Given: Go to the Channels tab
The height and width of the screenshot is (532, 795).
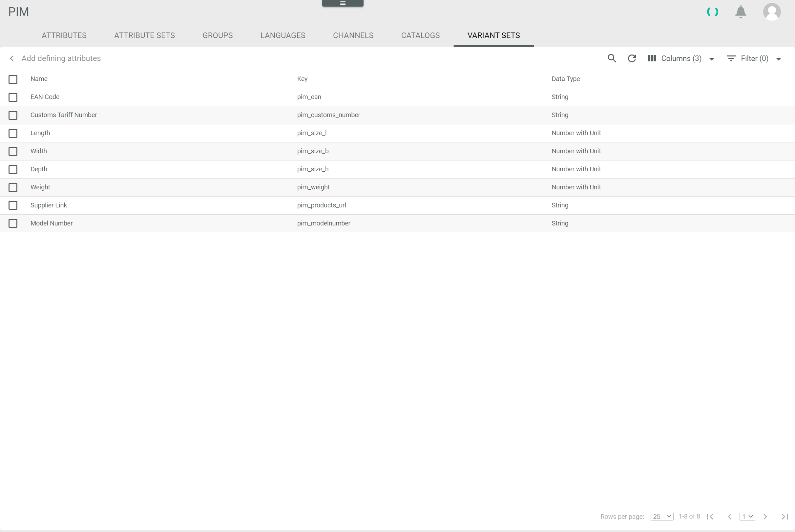Looking at the screenshot, I should [x=353, y=35].
